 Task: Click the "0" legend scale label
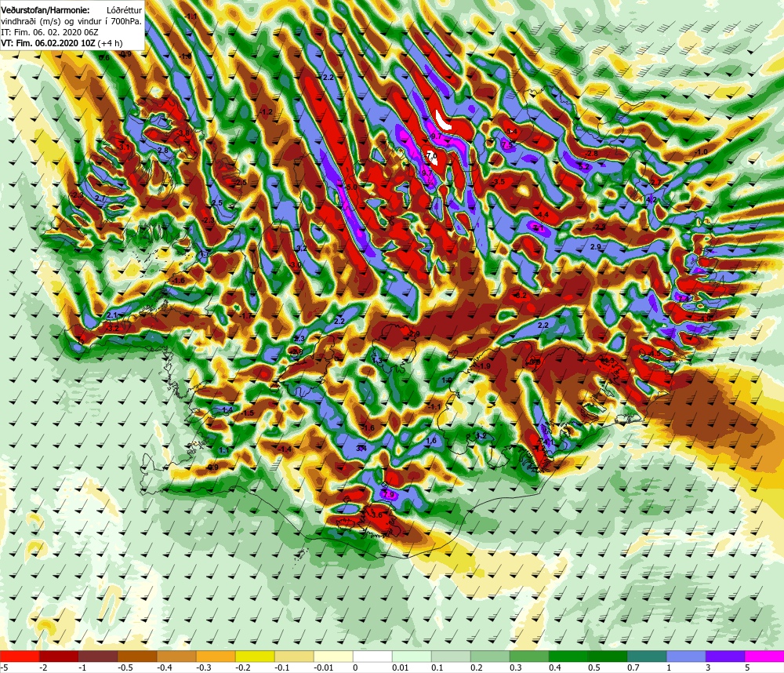point(355,668)
